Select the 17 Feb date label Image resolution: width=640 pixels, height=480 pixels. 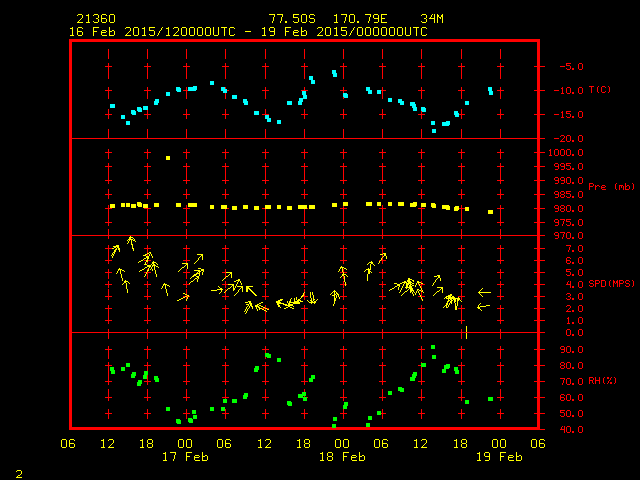click(x=185, y=457)
